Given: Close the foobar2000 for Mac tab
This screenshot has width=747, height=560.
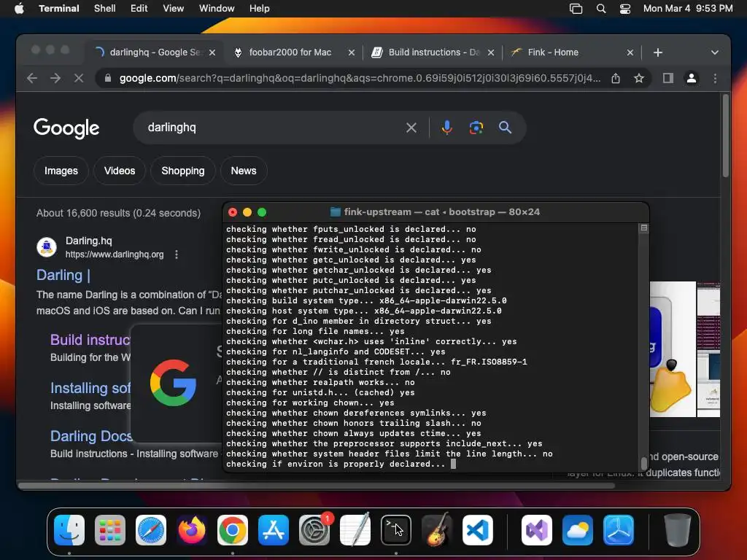Looking at the screenshot, I should tap(352, 52).
